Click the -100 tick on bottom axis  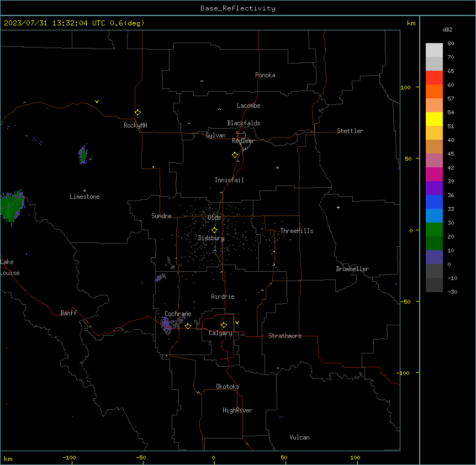(x=69, y=457)
